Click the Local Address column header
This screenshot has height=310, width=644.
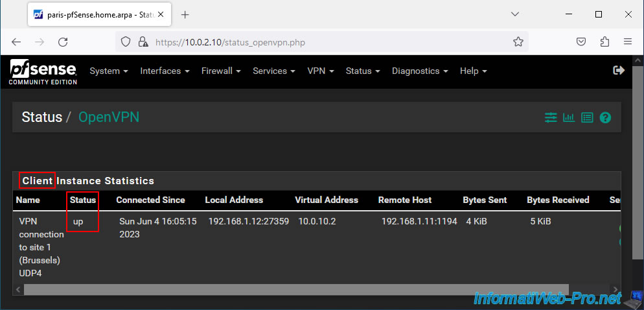pyautogui.click(x=234, y=200)
